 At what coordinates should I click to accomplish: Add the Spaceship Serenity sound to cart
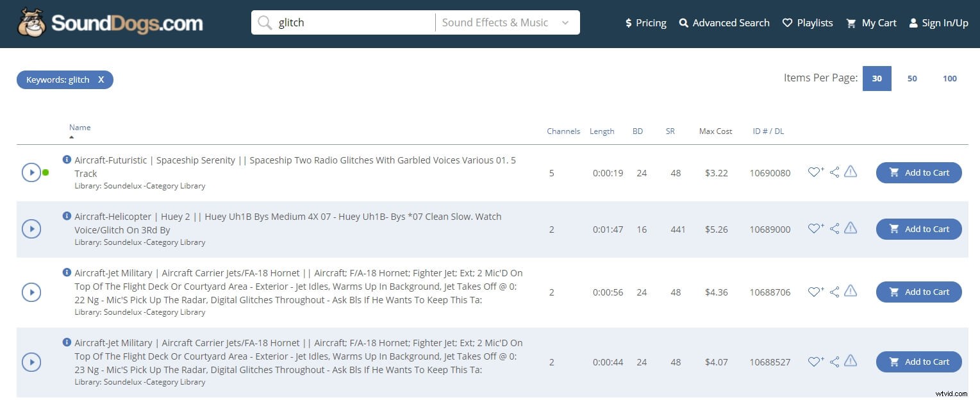click(x=918, y=172)
